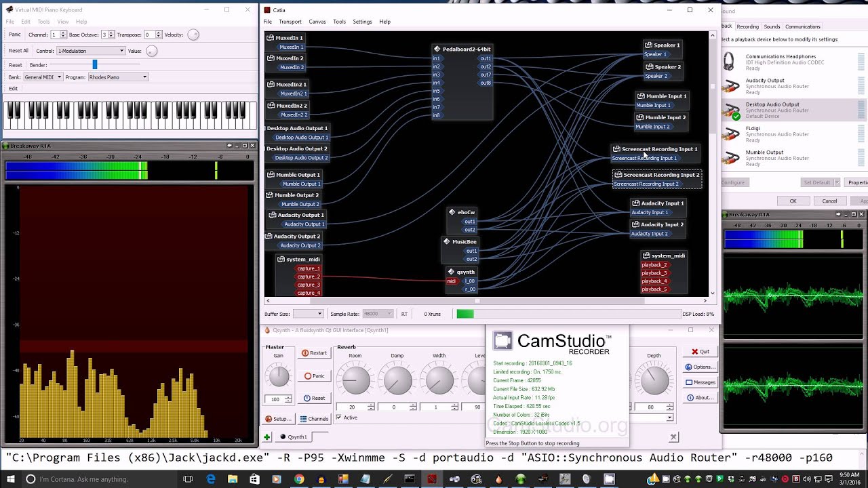Open Qsynth Setup dialog
The width and height of the screenshot is (868, 488).
(x=278, y=419)
